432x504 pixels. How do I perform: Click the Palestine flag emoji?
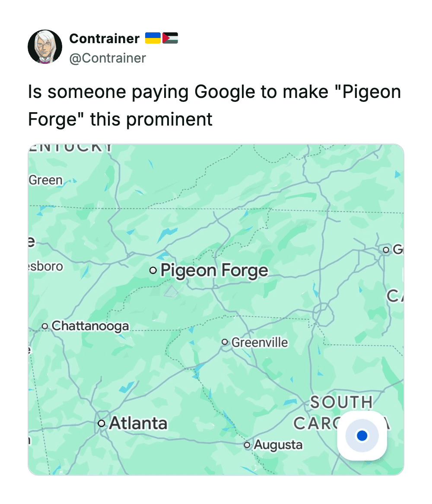(170, 38)
